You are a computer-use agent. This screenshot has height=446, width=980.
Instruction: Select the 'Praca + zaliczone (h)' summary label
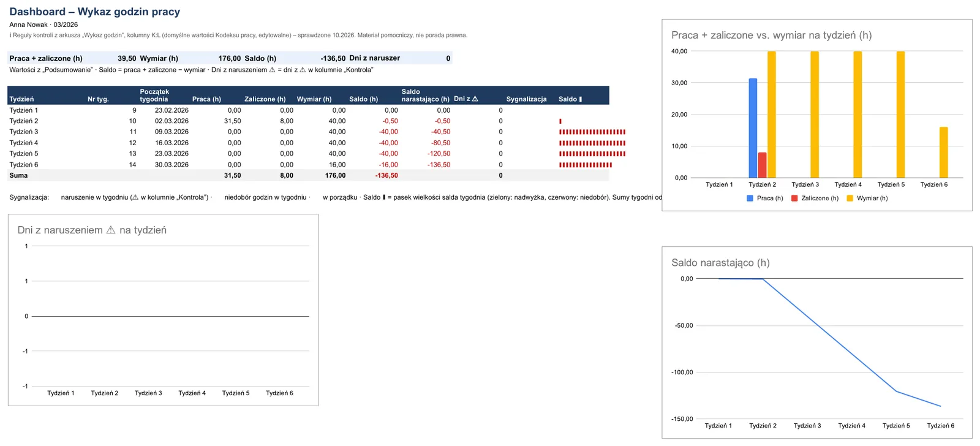(x=46, y=58)
